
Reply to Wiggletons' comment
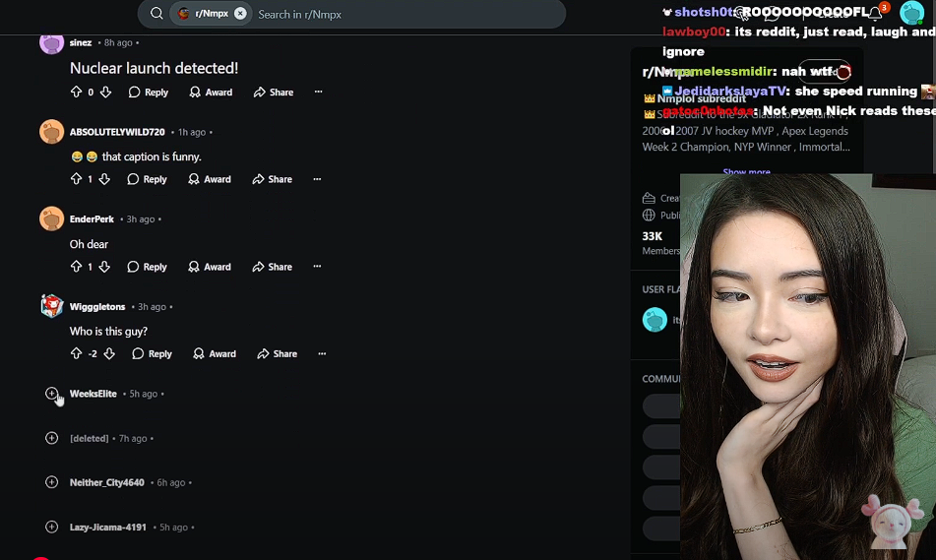tap(152, 354)
